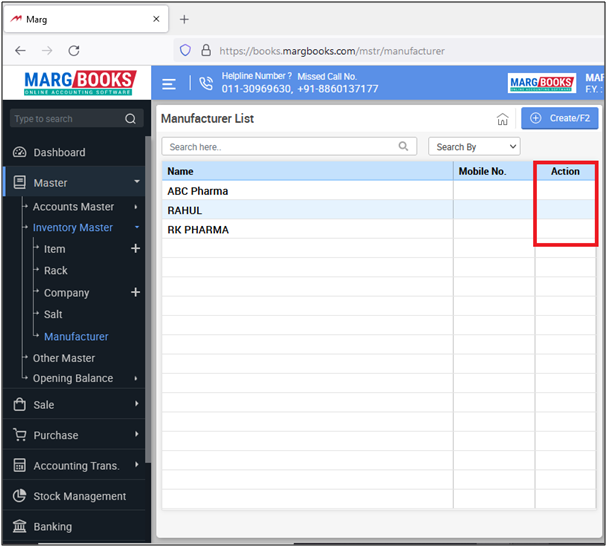Image resolution: width=608 pixels, height=547 pixels.
Task: Select Company under Inventory Master
Action: coord(66,293)
